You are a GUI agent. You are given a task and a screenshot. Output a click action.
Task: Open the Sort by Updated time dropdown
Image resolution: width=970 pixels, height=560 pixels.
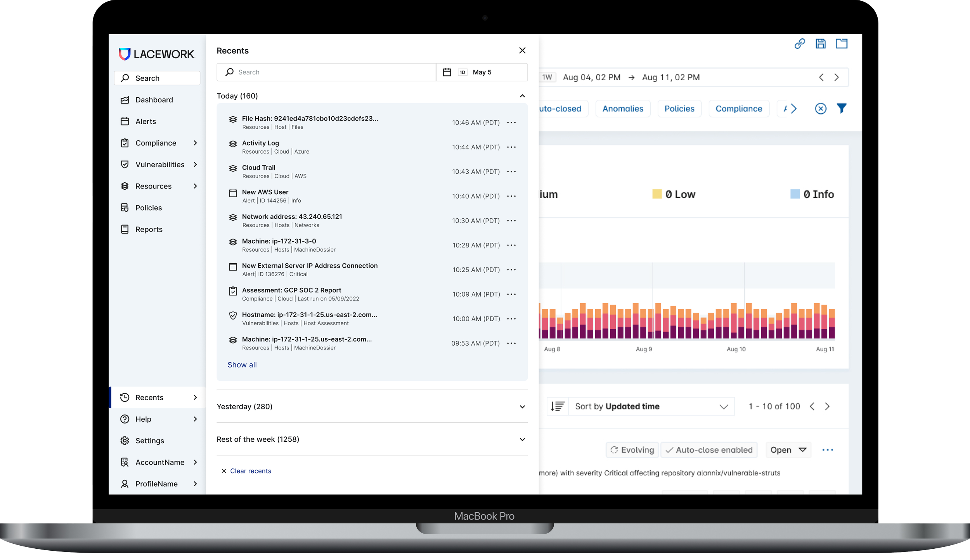coord(651,406)
